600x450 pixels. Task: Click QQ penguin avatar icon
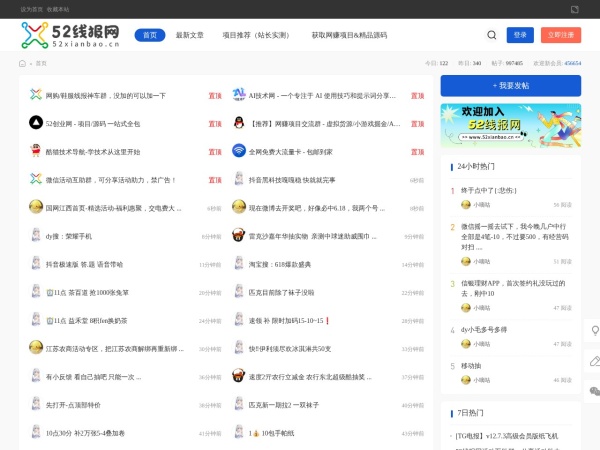(239, 123)
